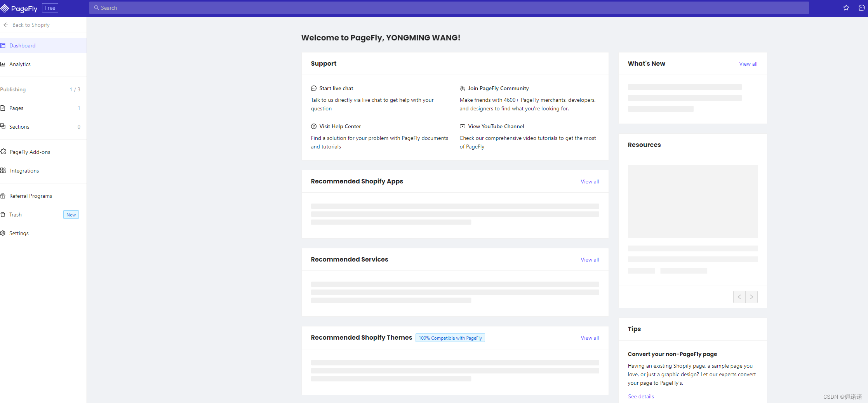868x403 pixels.
Task: Open Trash in the sidebar
Action: [x=43, y=215]
